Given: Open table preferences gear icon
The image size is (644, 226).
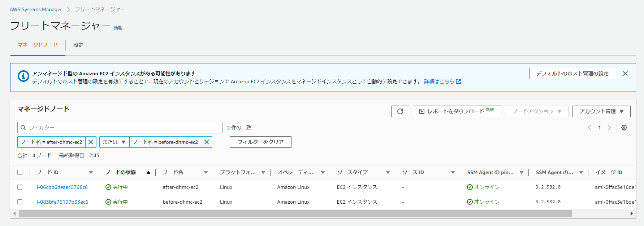Looking at the screenshot, I should click(x=624, y=128).
